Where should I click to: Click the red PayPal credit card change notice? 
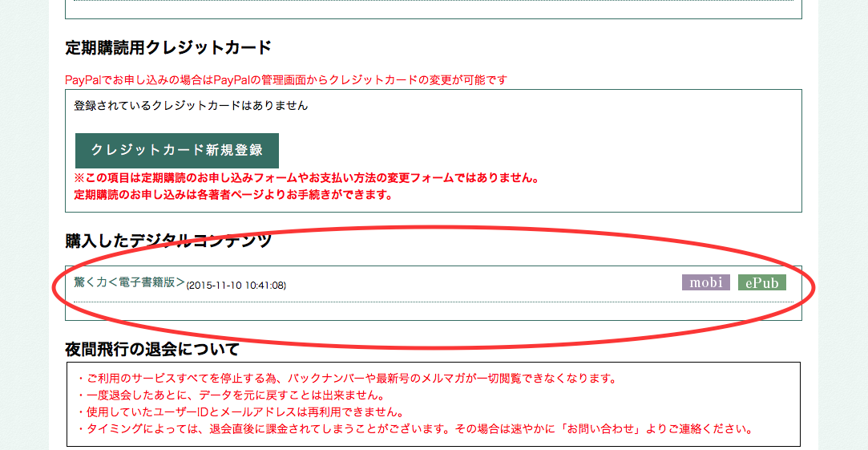[286, 80]
